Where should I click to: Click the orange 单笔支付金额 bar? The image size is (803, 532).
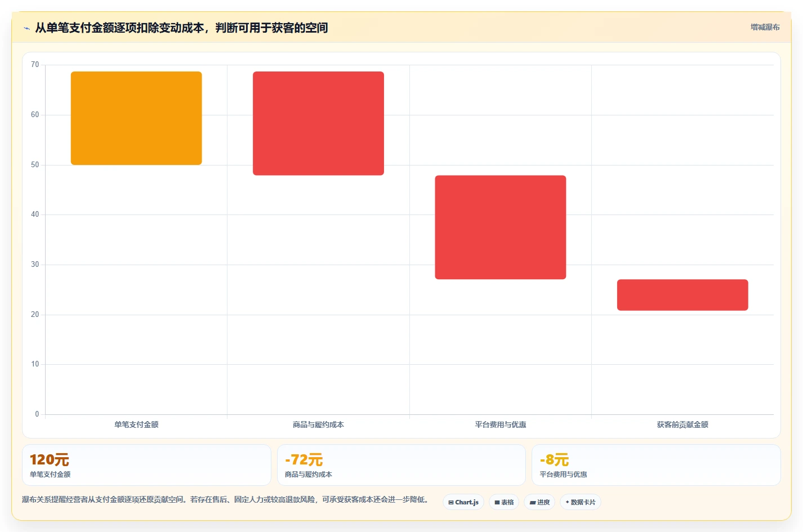point(136,118)
